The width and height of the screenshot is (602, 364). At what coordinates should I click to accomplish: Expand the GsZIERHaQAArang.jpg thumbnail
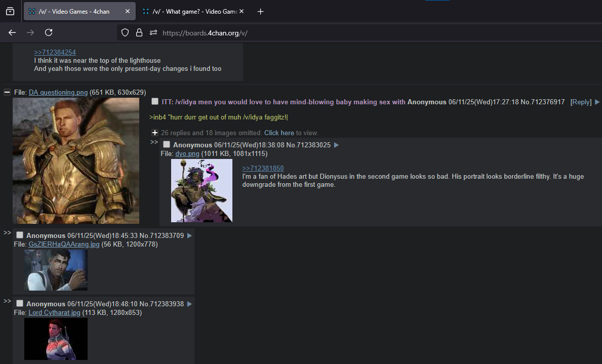[56, 270]
